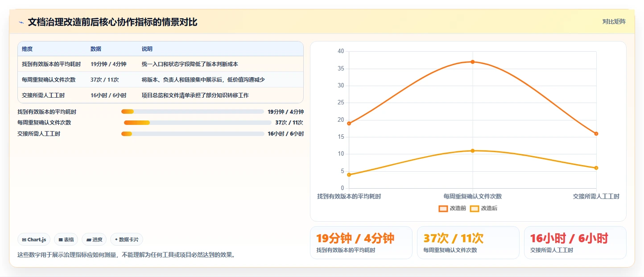Click the 改造前 peak point at 37
The image size is (644, 277).
[473, 62]
